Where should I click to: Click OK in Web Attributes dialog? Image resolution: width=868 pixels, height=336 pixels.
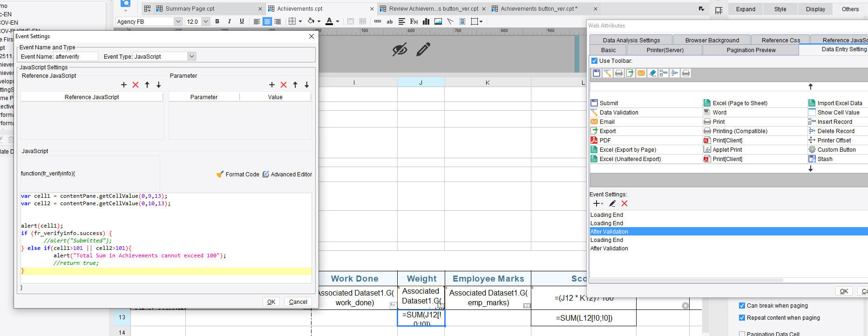(x=844, y=291)
